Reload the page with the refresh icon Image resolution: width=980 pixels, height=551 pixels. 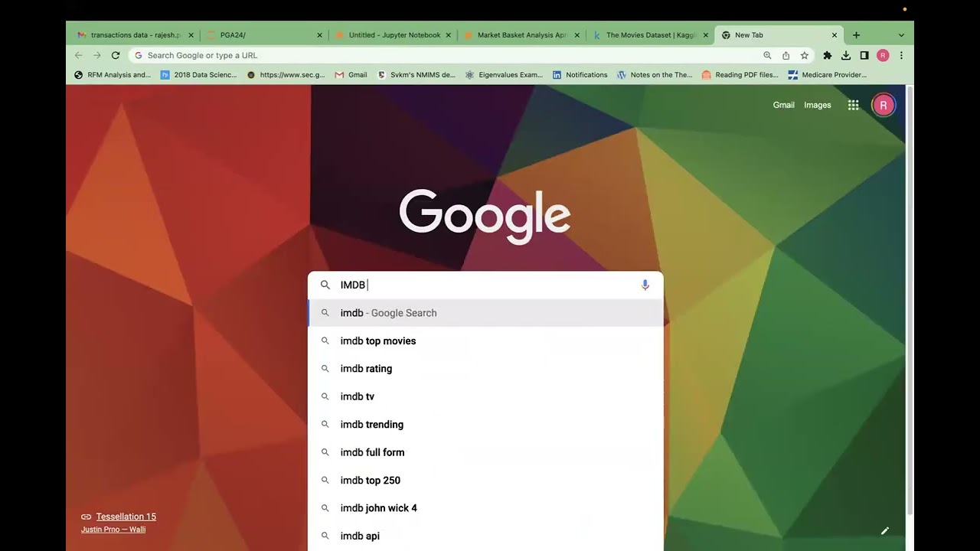click(116, 55)
